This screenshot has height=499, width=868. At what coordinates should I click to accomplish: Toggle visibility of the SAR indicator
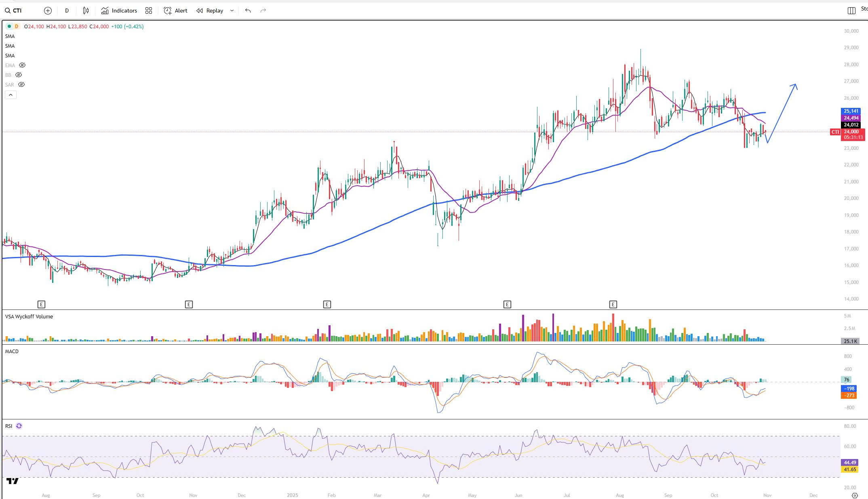click(21, 84)
